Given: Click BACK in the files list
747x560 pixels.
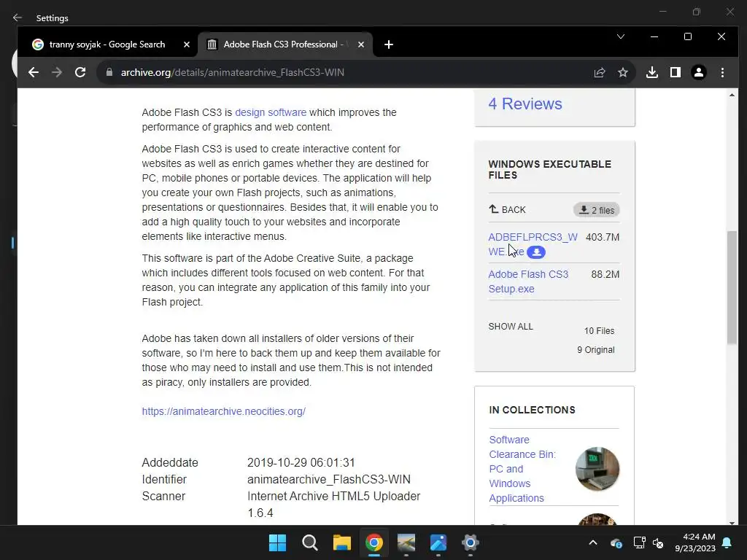Looking at the screenshot, I should pos(508,209).
